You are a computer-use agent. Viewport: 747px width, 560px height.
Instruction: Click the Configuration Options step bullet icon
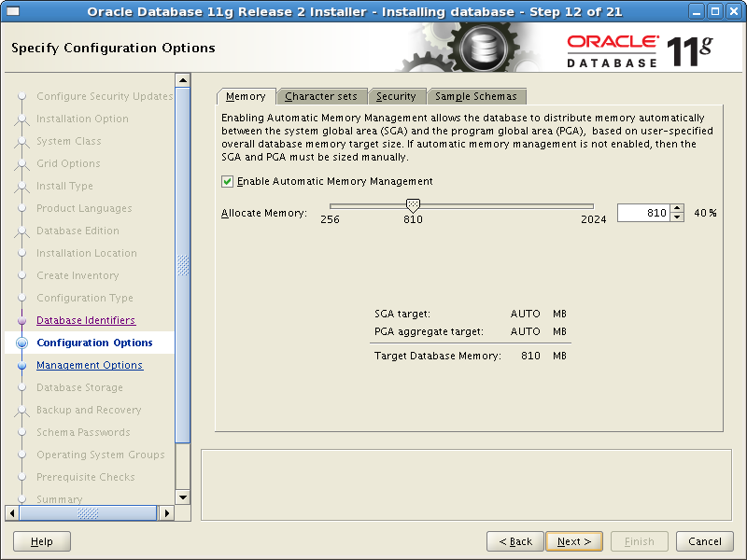(21, 343)
